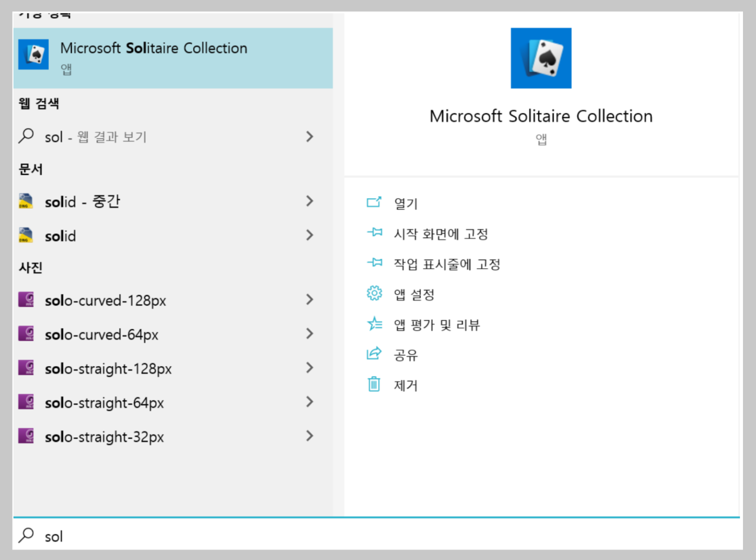
Task: Select 앱 평가 및 리뷰
Action: [437, 325]
